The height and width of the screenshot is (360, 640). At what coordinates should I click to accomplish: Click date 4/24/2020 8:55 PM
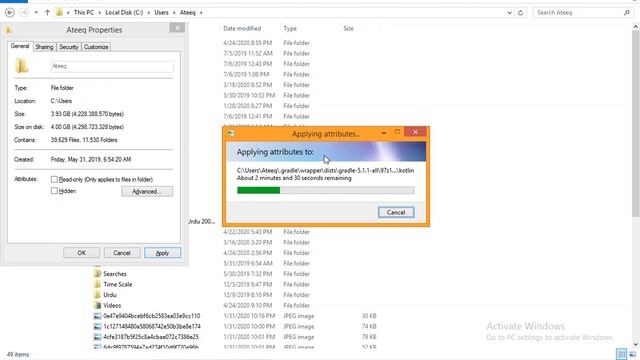pyautogui.click(x=247, y=43)
